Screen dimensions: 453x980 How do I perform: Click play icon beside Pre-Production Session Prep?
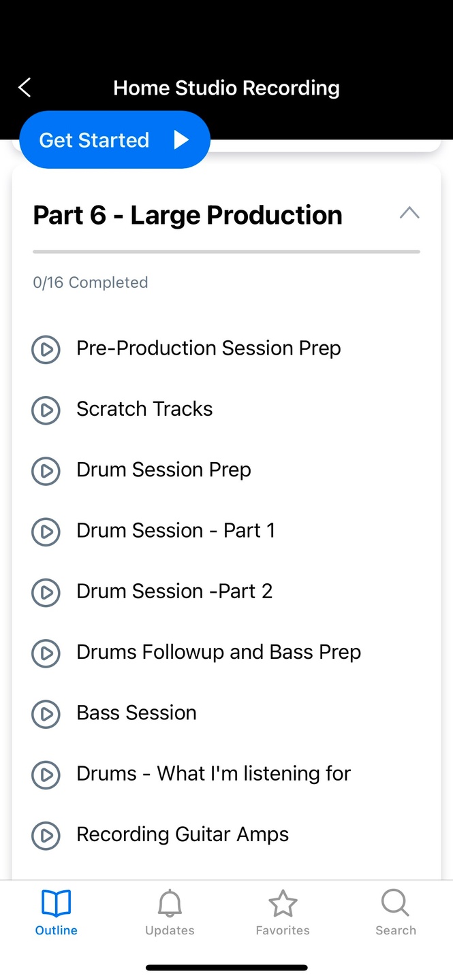[x=46, y=349]
